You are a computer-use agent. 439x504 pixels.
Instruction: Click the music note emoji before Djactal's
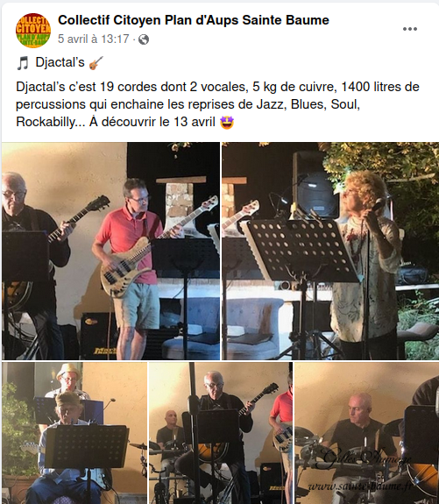point(23,63)
